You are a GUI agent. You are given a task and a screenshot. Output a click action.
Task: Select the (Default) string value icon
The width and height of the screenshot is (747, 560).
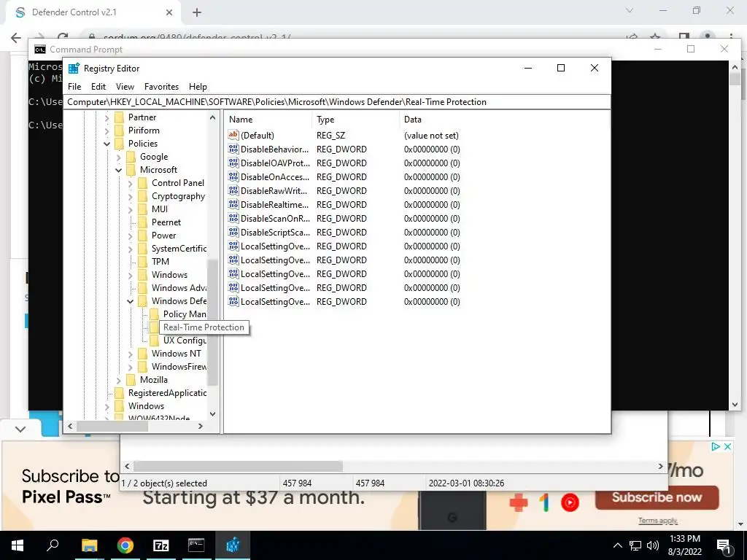click(233, 135)
